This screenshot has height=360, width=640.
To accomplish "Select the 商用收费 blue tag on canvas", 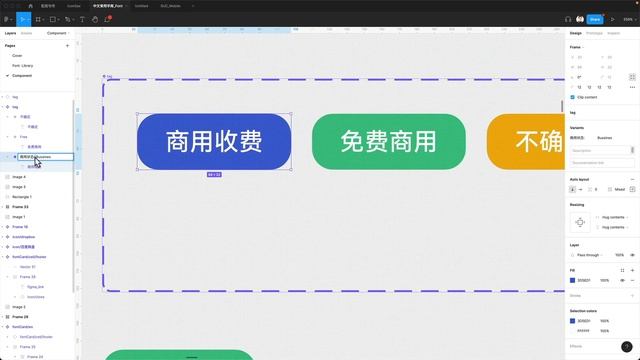I will coord(214,142).
